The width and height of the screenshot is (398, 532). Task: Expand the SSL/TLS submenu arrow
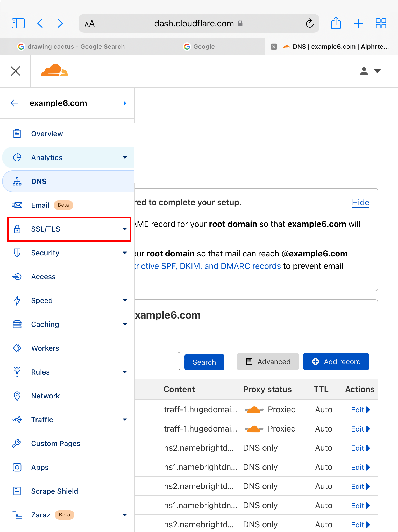(125, 229)
